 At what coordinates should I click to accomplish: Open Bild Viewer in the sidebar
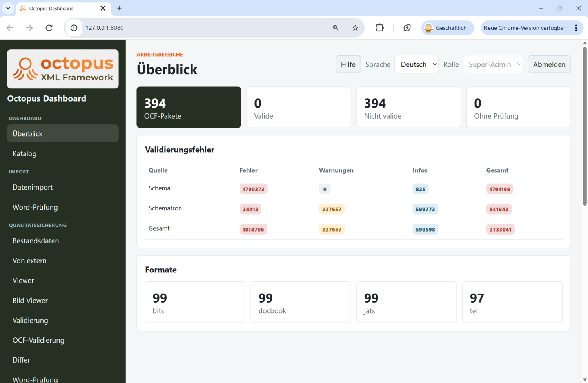click(63, 301)
